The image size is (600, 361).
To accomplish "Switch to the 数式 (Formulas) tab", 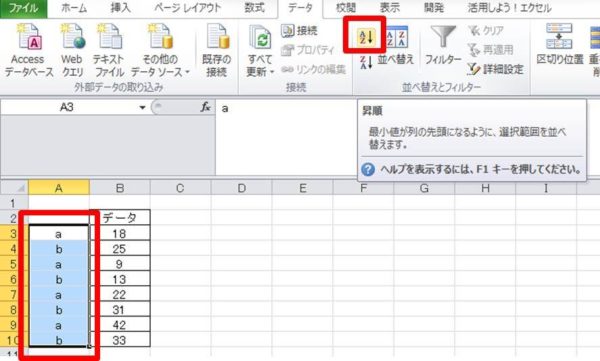I will 254,8.
